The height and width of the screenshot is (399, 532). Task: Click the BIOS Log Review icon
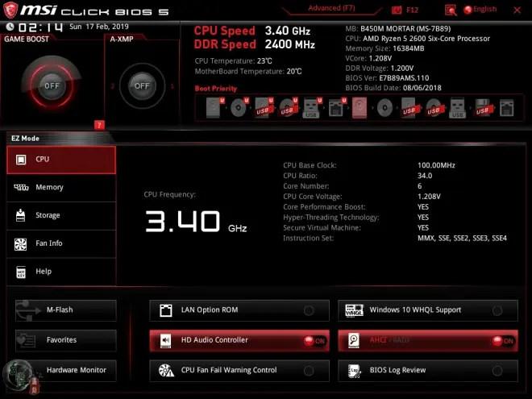tap(353, 371)
